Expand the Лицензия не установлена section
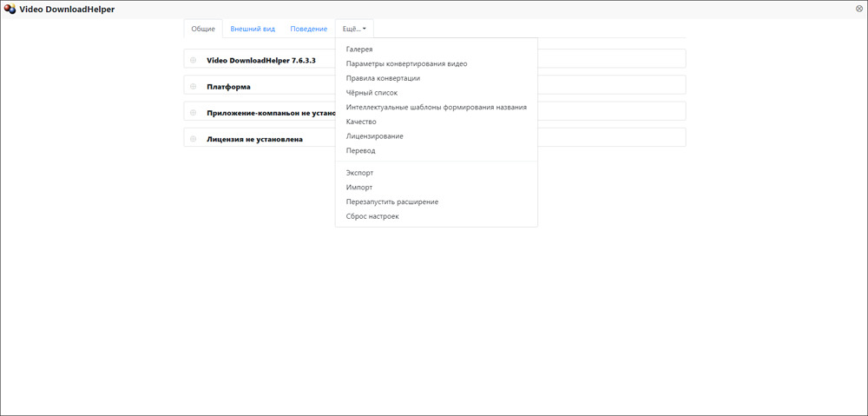The height and width of the screenshot is (416, 868). 194,139
